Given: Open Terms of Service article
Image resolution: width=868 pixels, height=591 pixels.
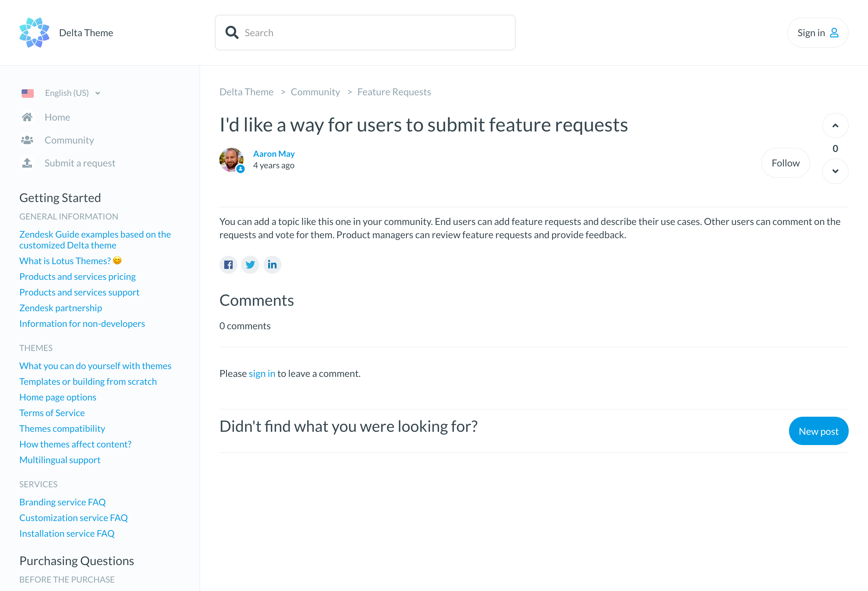Looking at the screenshot, I should [52, 413].
